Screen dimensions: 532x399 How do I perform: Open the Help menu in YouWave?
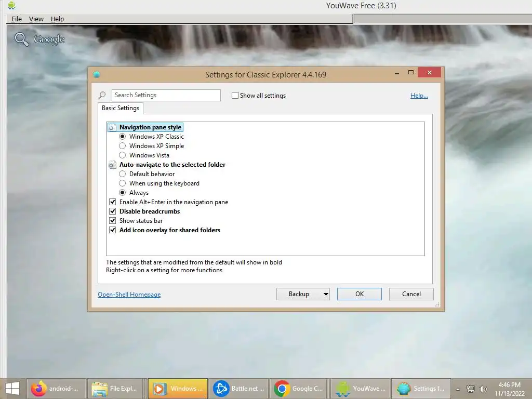(x=57, y=19)
